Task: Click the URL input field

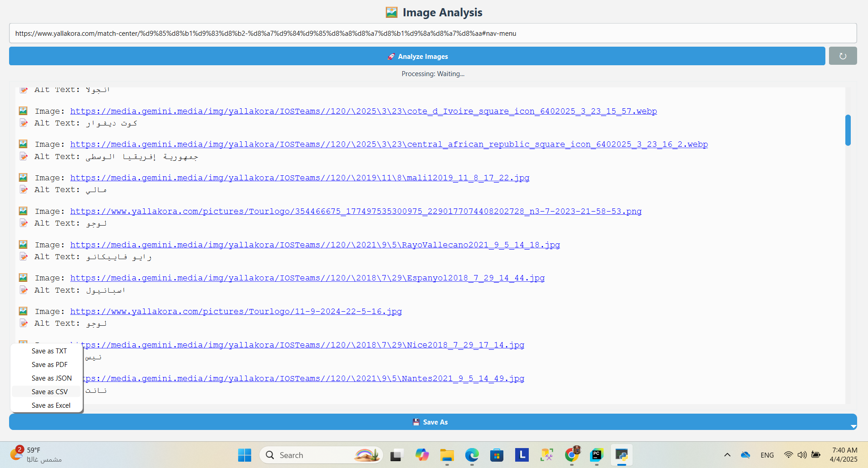Action: coord(433,34)
